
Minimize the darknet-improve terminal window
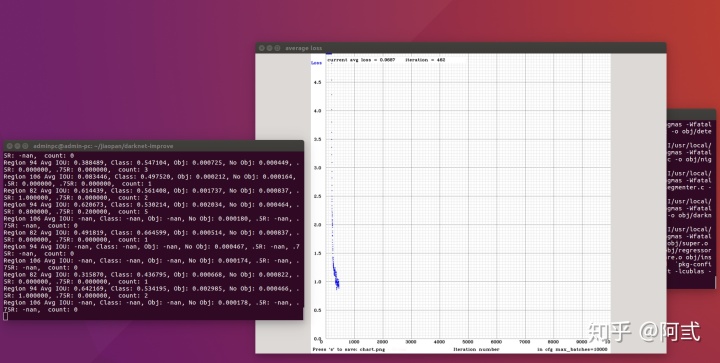tap(17, 146)
